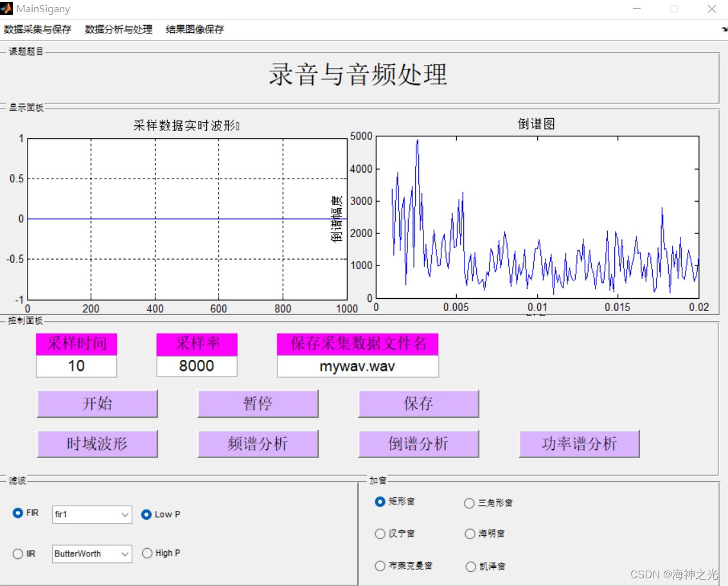Expand the ButterWorth filter dropdown
This screenshot has width=728, height=586.
(92, 554)
